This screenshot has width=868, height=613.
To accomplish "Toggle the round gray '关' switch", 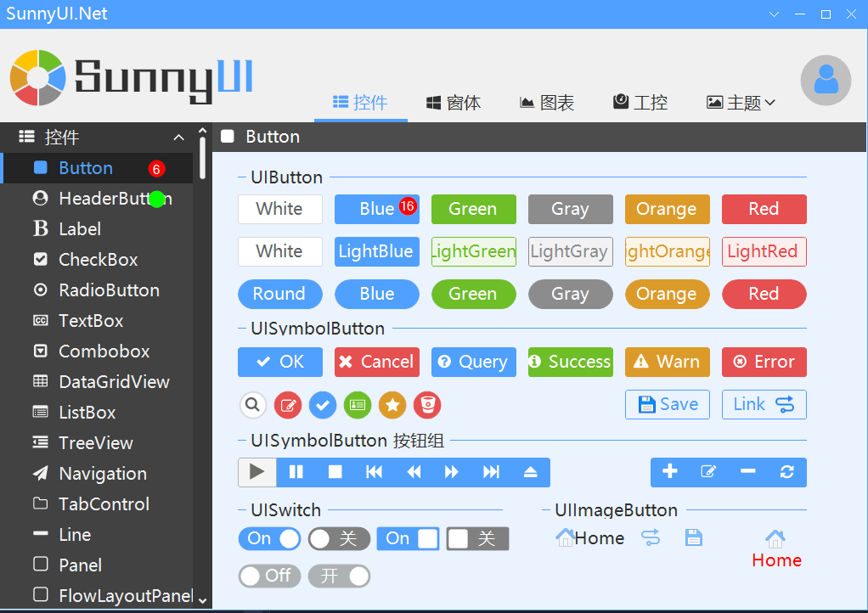I will click(x=340, y=538).
